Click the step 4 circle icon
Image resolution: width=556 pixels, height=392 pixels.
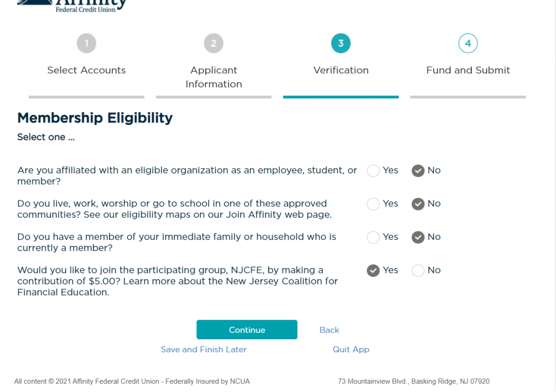pyautogui.click(x=467, y=43)
